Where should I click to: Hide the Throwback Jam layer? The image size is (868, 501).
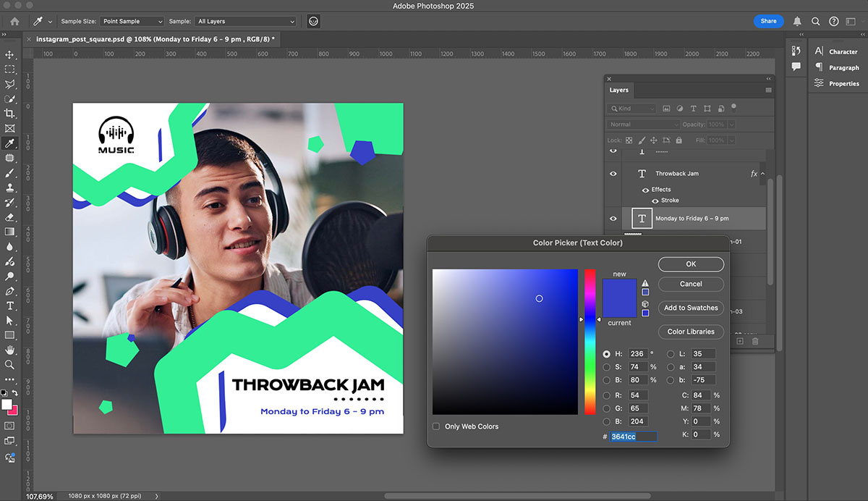point(613,174)
